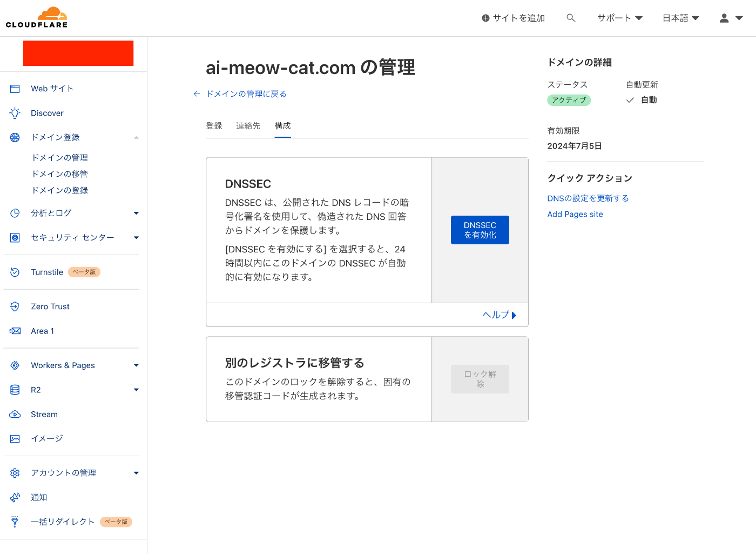Click the plus icon beside サイトを追加
Image resolution: width=756 pixels, height=554 pixels.
pos(485,18)
